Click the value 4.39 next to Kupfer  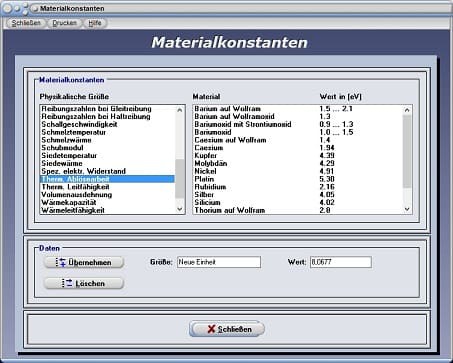coord(327,156)
